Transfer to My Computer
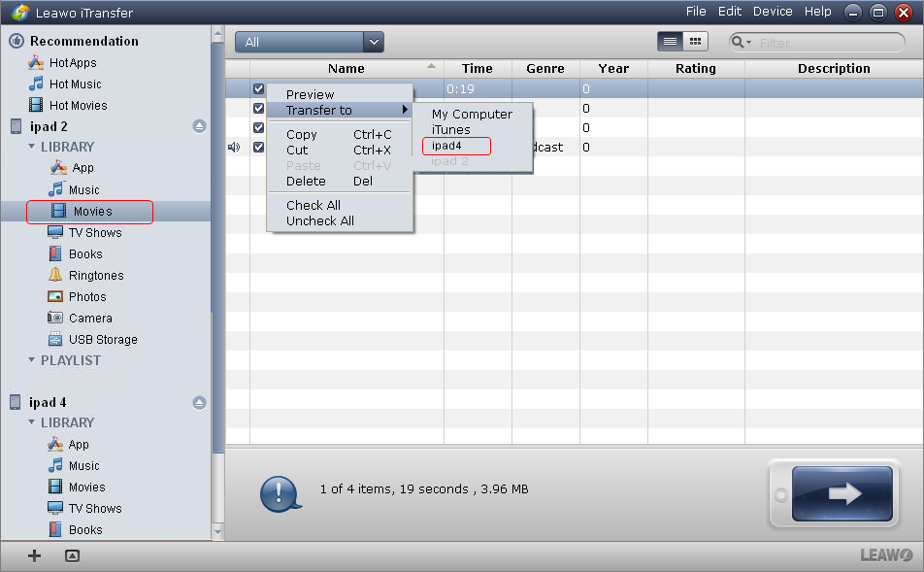Screen dimensions: 924x572 click(x=472, y=115)
